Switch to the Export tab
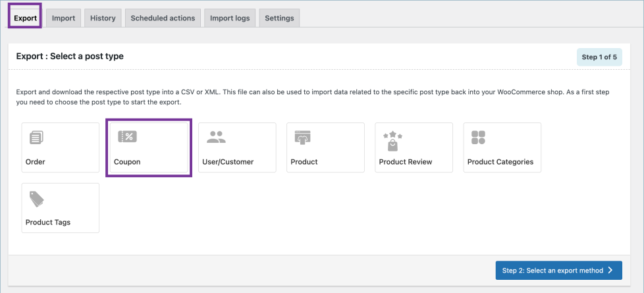The width and height of the screenshot is (644, 293). 25,18
